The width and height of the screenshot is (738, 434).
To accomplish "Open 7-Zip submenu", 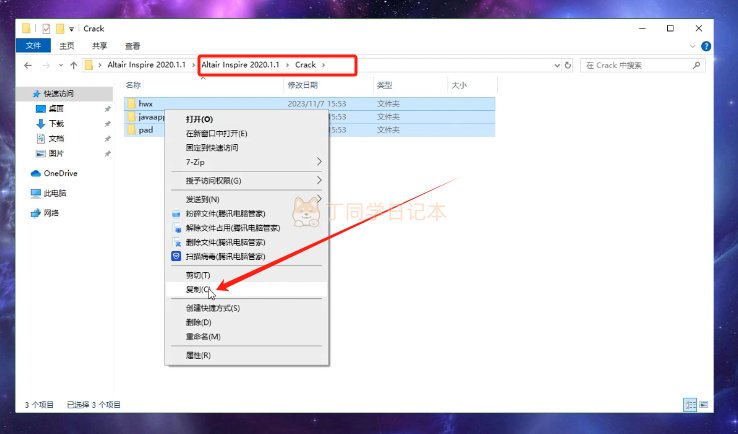I will coord(246,162).
